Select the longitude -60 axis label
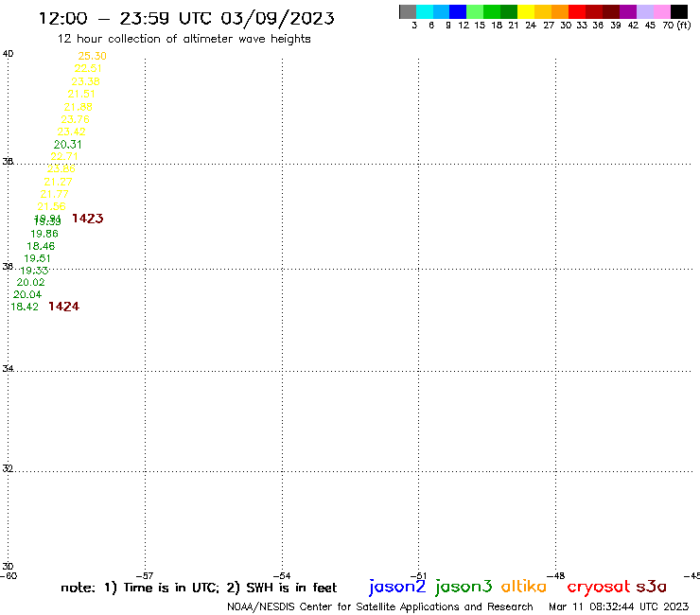Screen dimensions: 700x615 [x=9, y=575]
